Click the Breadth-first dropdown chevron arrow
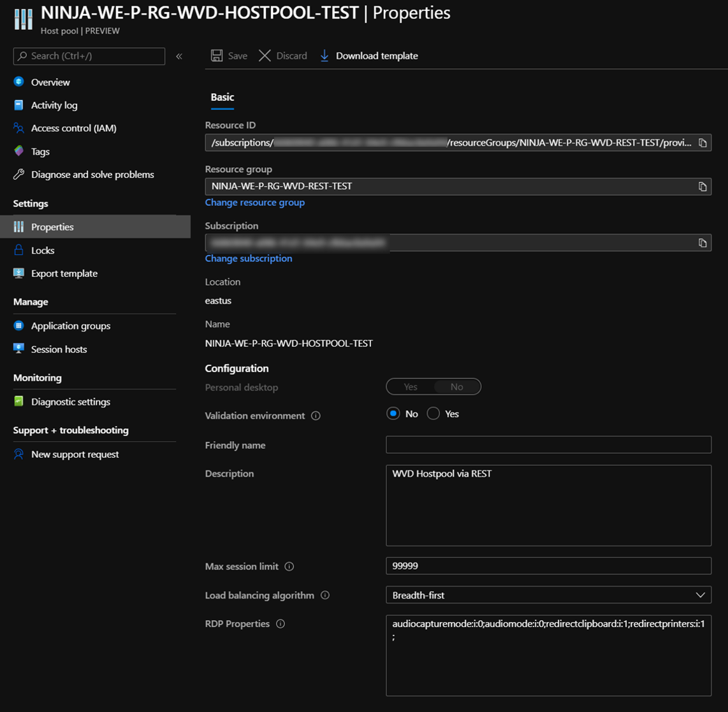 [x=700, y=595]
